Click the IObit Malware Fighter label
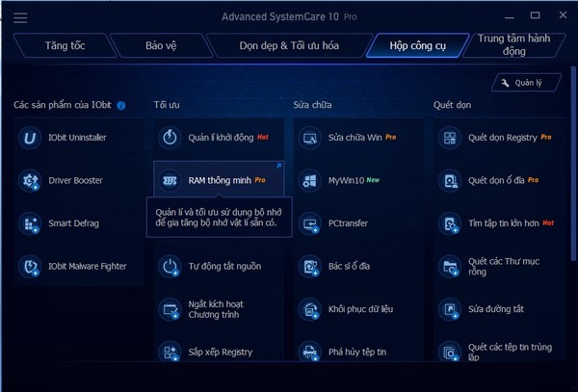Image resolution: width=578 pixels, height=392 pixels. (x=88, y=267)
